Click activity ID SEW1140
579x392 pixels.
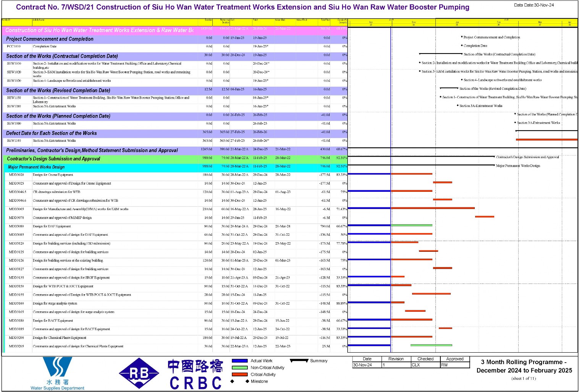coord(14,141)
